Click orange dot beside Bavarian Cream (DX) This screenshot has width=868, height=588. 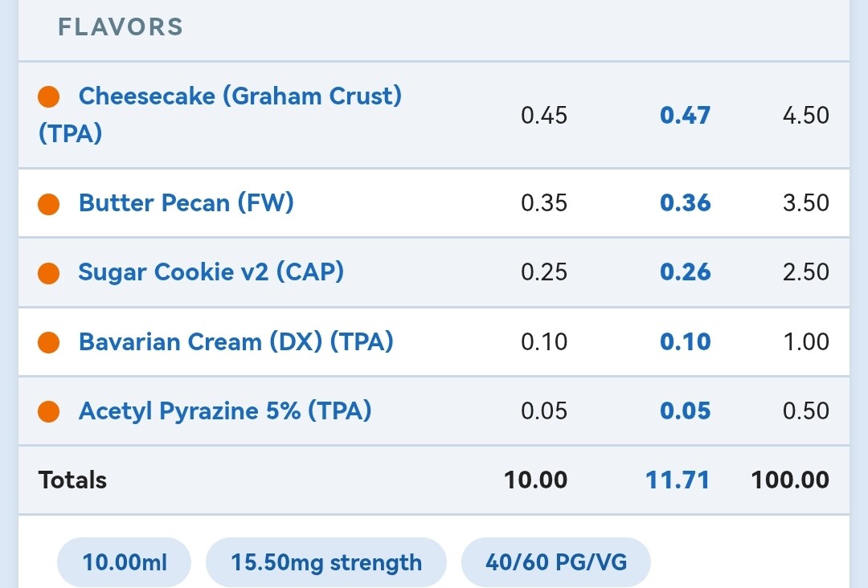[49, 342]
